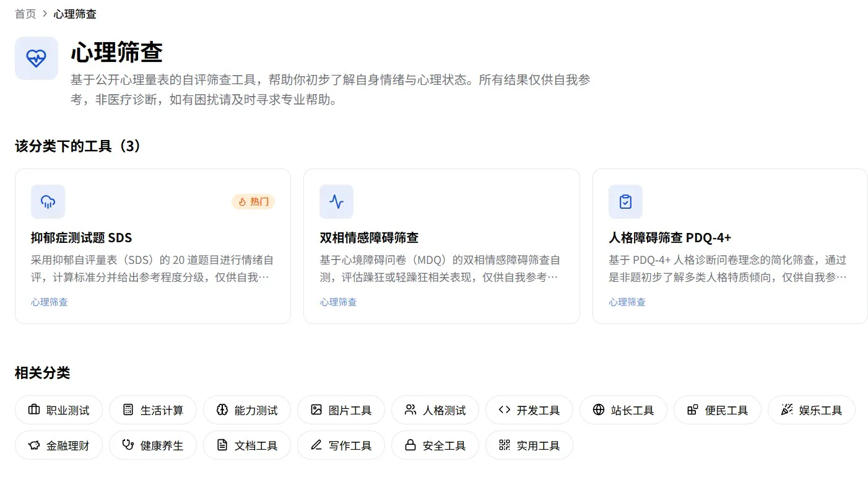This screenshot has height=477, width=868.
Task: Select the 写作工具 category label
Action: pos(350,445)
